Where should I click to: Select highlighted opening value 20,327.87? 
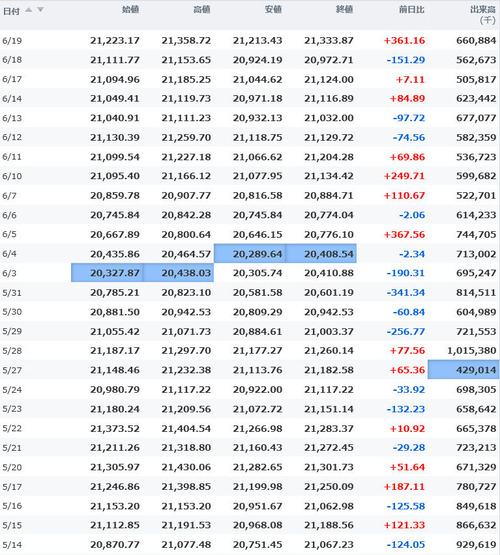click(107, 273)
